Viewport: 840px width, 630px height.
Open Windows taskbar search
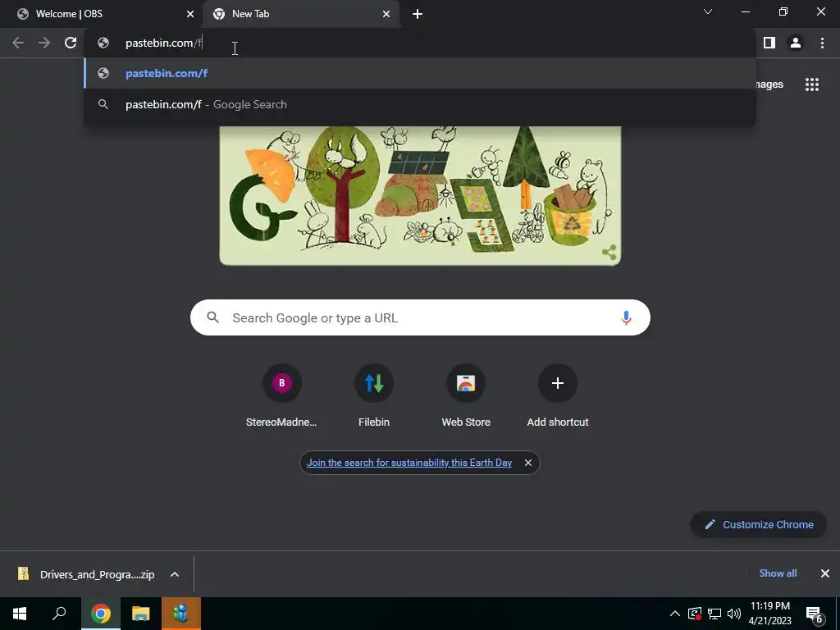tap(59, 614)
